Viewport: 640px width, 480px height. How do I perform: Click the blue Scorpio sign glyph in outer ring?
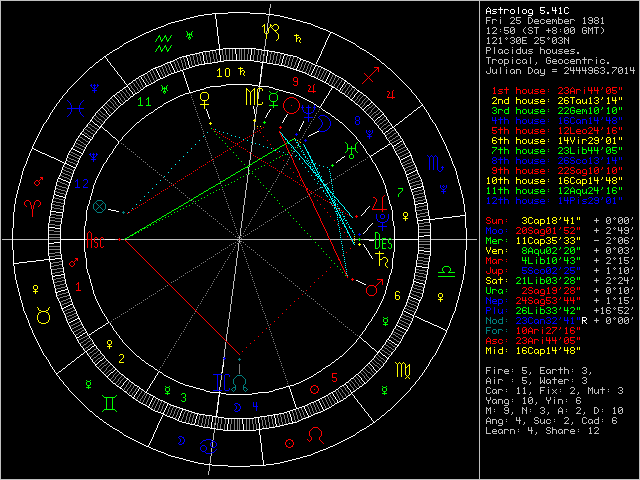435,163
